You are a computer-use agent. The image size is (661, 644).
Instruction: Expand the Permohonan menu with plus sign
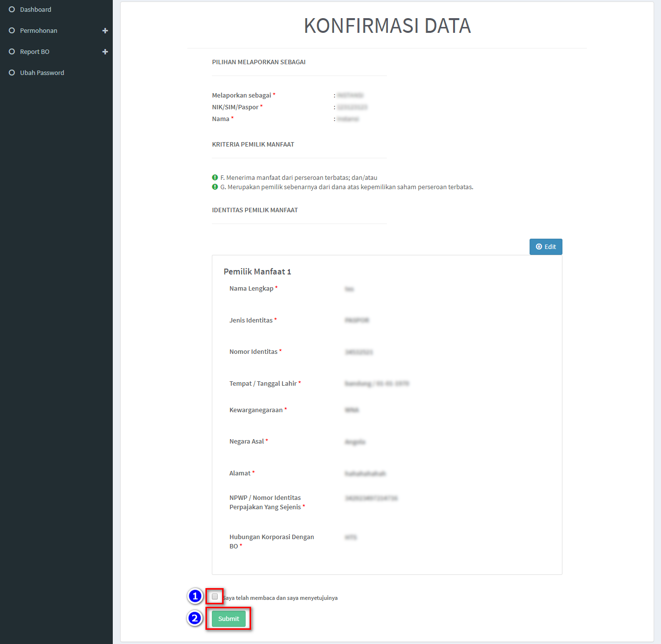coord(105,30)
